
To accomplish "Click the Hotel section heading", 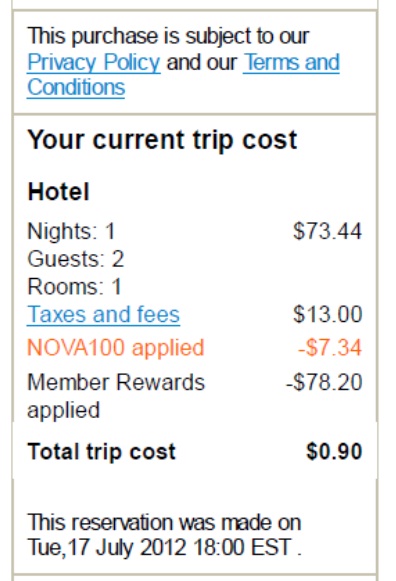I will [59, 192].
